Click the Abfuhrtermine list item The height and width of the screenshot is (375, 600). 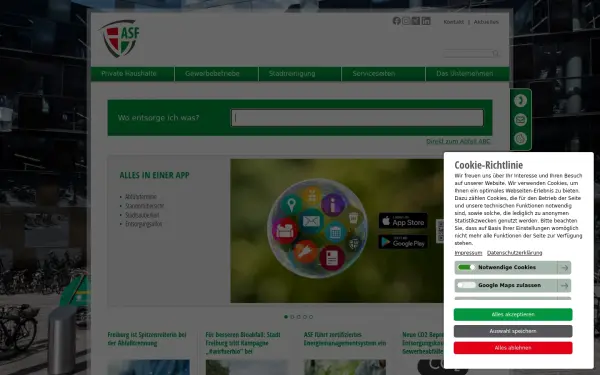coord(141,197)
